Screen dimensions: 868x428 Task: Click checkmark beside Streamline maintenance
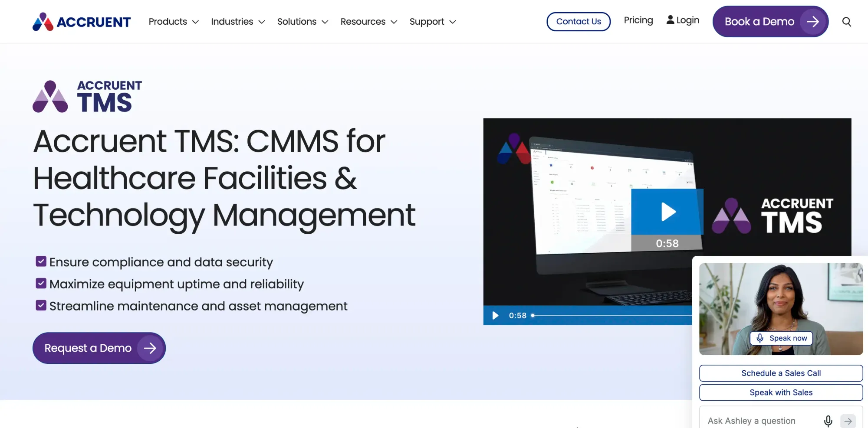coord(41,306)
